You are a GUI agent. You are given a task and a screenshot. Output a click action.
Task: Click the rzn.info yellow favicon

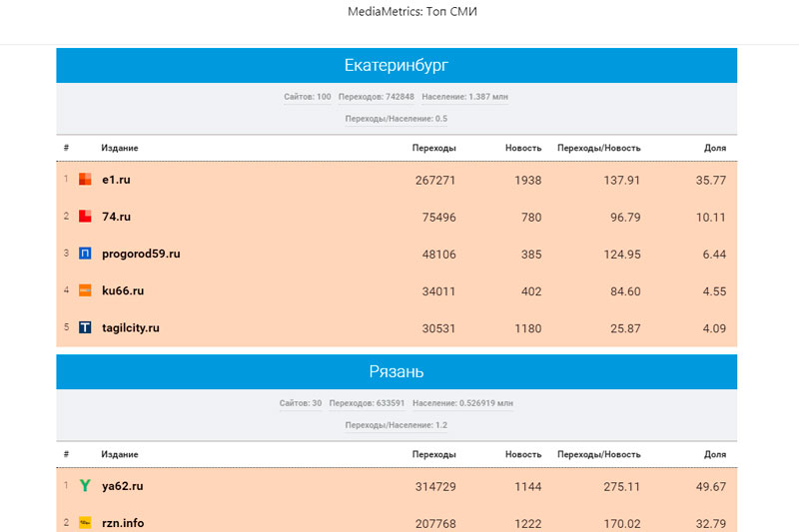click(85, 522)
